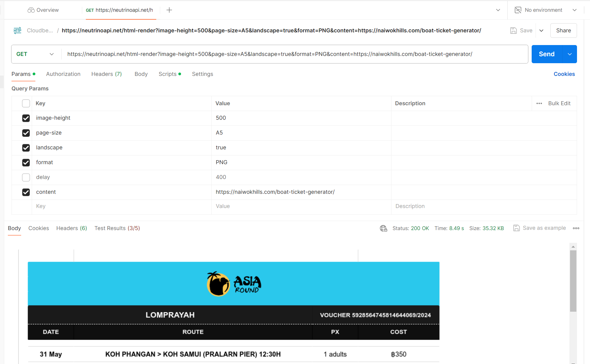Toggle the select-all params checkbox

pos(26,103)
